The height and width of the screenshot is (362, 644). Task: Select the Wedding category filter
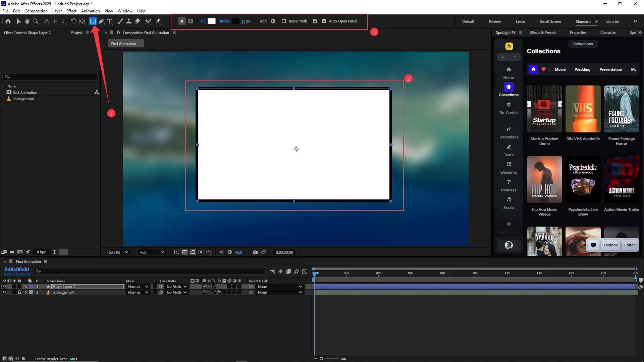pyautogui.click(x=582, y=69)
